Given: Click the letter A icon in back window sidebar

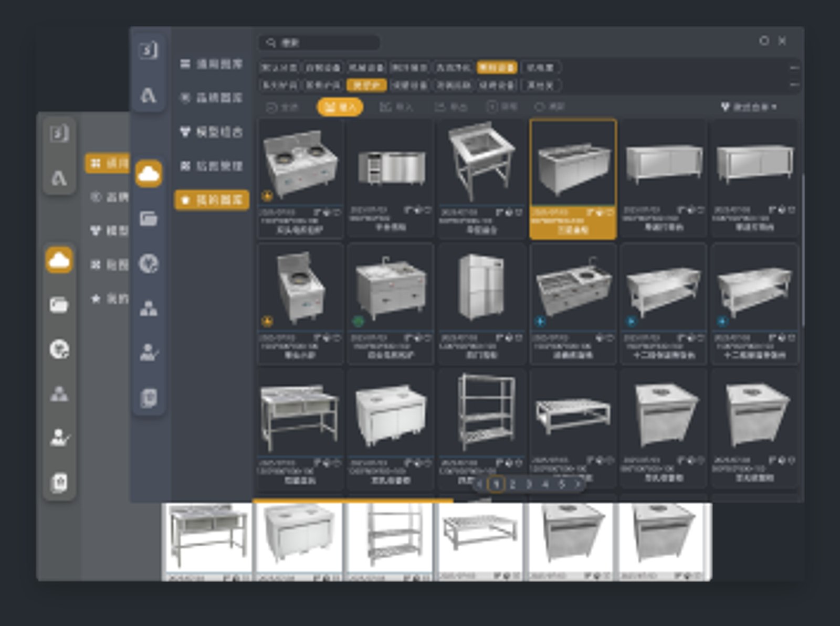Looking at the screenshot, I should click(x=59, y=179).
